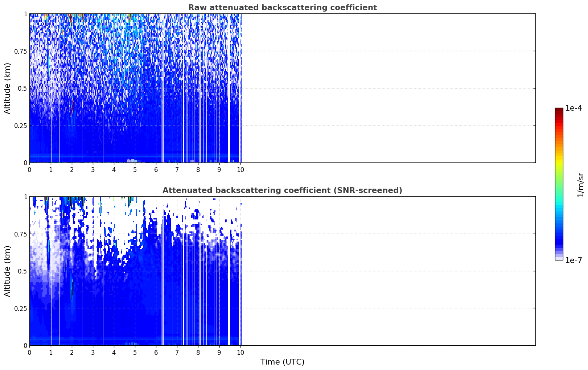Click the bottom plot 'Altitude (km)' label
This screenshot has width=588, height=370.
(x=8, y=271)
